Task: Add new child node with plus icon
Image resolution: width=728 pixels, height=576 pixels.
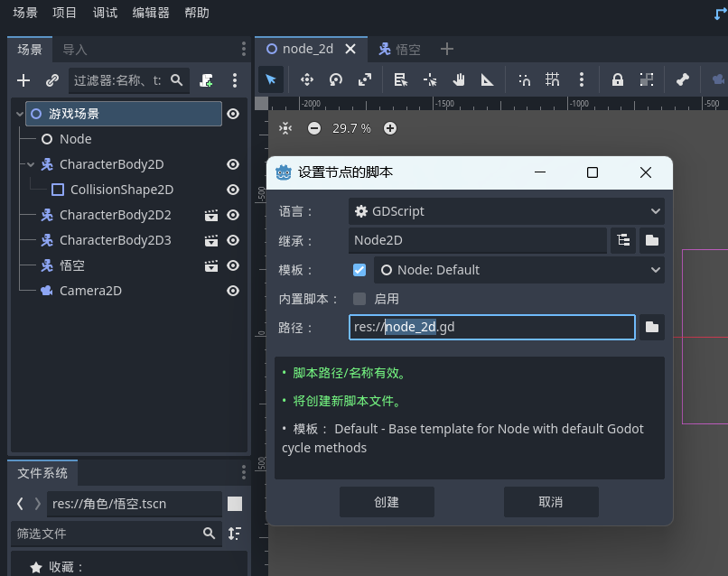Action: [23, 80]
